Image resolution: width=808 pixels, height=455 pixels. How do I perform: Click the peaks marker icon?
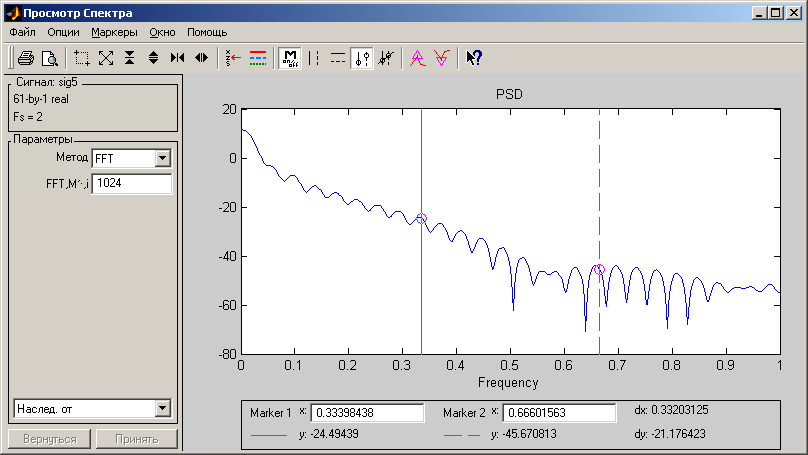click(418, 58)
